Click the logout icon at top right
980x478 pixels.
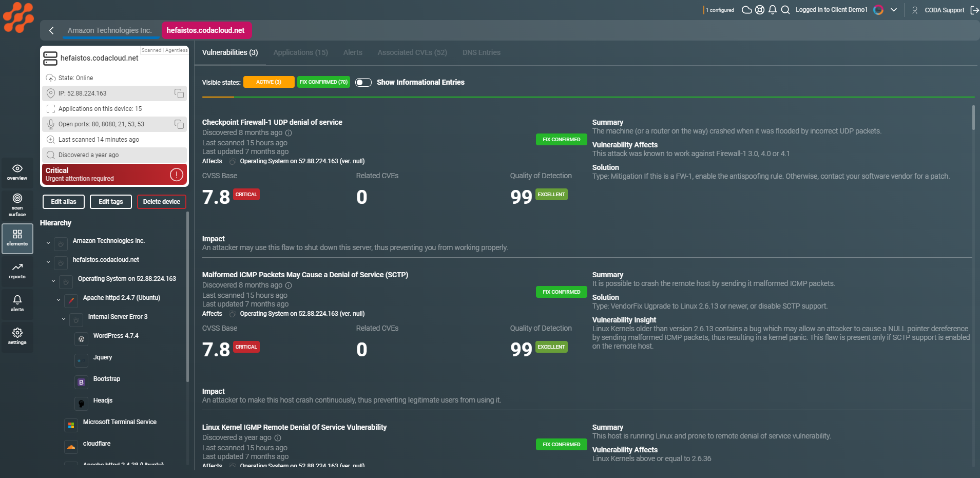(x=974, y=9)
